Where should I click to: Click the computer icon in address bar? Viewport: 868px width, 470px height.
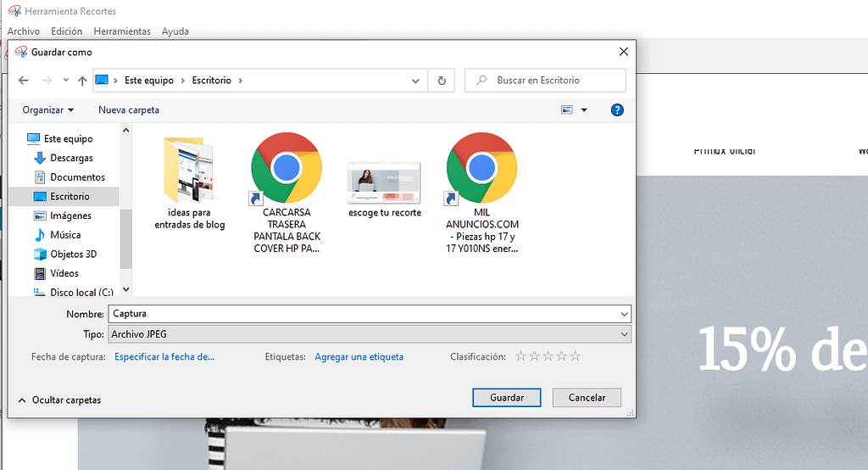tap(102, 81)
